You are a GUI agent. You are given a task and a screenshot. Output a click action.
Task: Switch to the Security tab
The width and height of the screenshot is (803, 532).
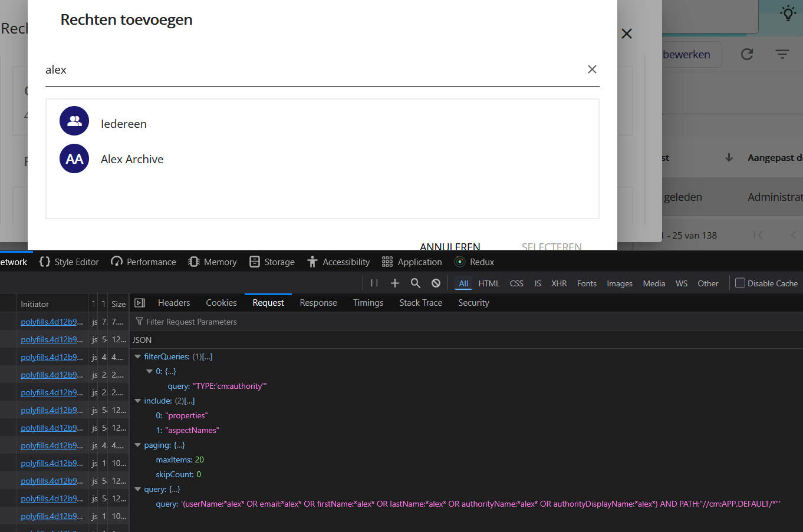click(x=473, y=303)
